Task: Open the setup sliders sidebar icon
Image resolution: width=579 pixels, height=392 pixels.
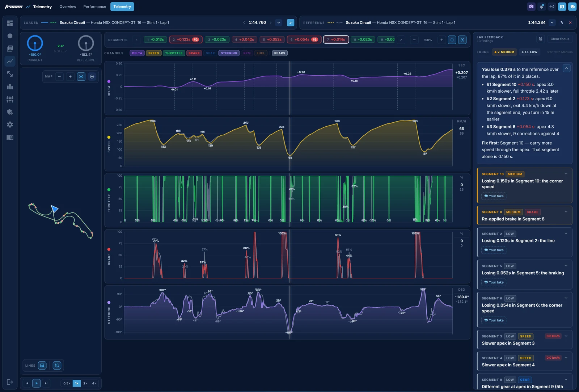Action: (x=10, y=99)
